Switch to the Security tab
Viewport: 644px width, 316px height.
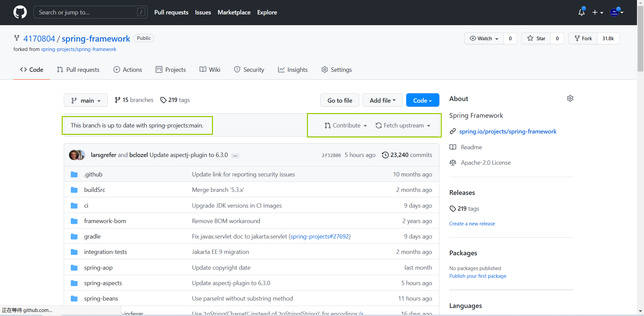(x=249, y=70)
